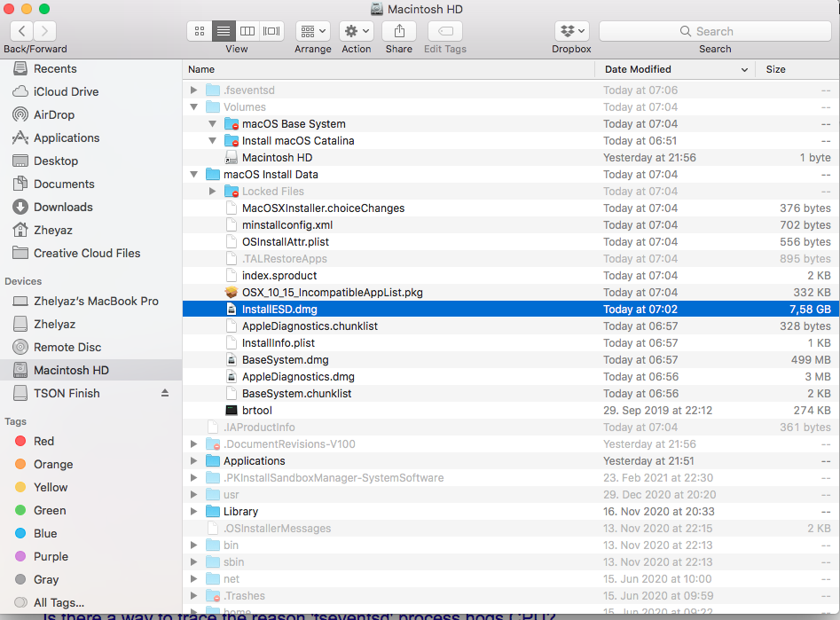Select Macintosh HD alias in Volumes
This screenshot has width=840, height=620.
511,158
